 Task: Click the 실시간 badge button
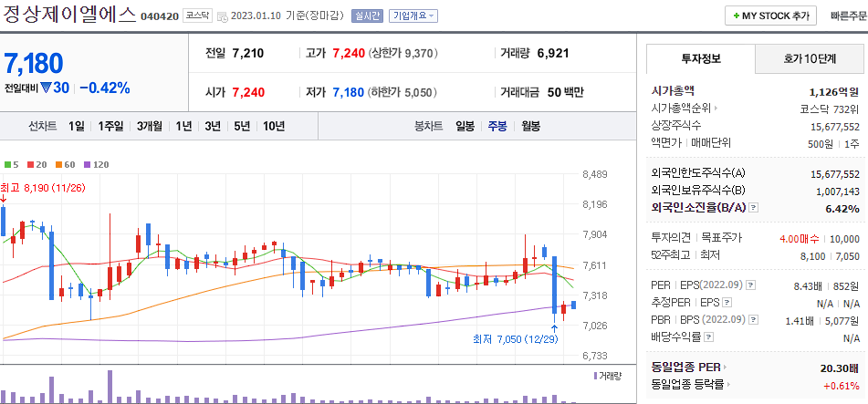tap(367, 16)
